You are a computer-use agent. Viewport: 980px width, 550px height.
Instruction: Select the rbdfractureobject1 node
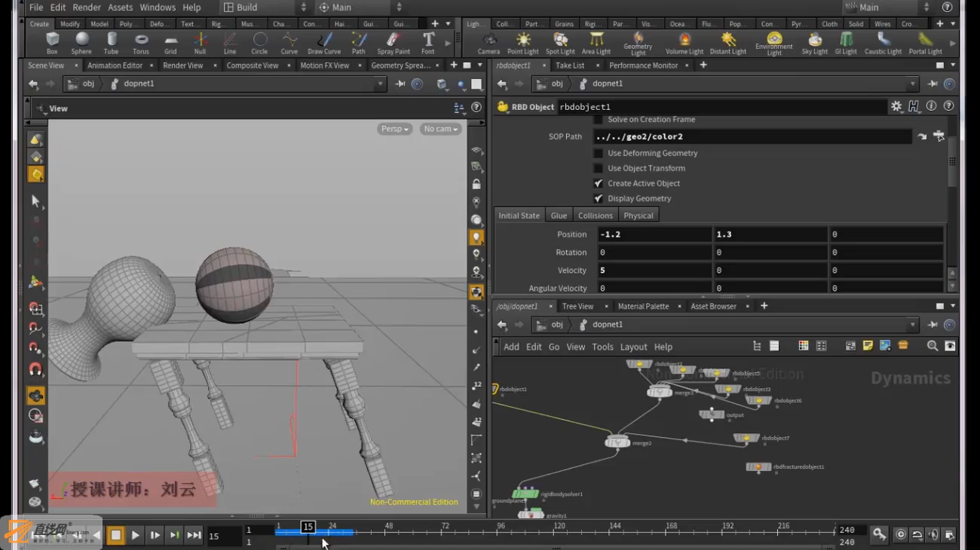758,467
